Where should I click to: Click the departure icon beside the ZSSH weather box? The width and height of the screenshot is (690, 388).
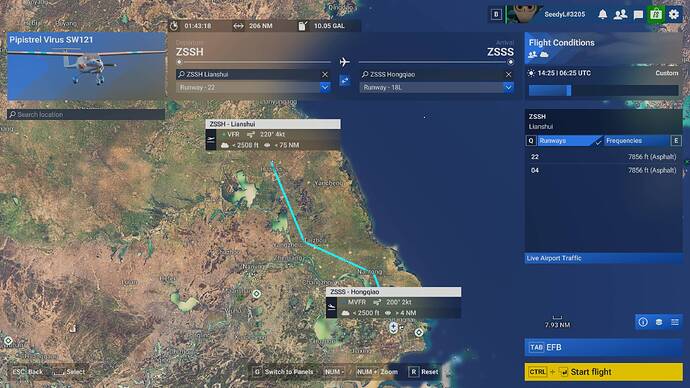click(211, 140)
